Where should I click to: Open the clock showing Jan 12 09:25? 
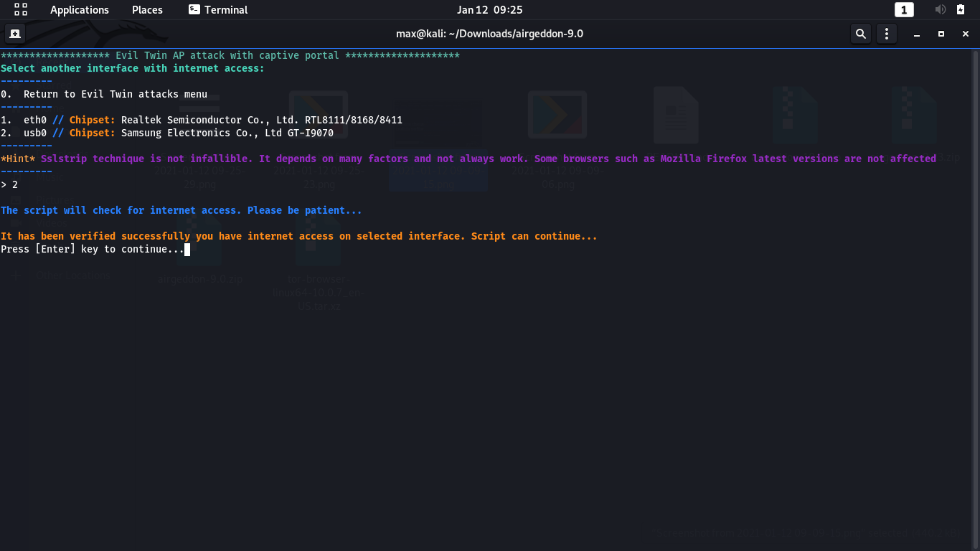[490, 9]
